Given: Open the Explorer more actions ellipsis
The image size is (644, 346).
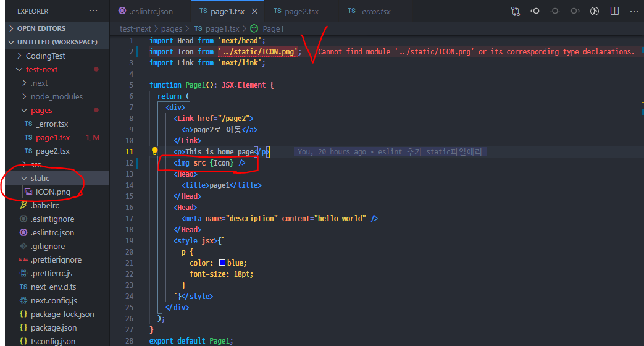Looking at the screenshot, I should [93, 11].
